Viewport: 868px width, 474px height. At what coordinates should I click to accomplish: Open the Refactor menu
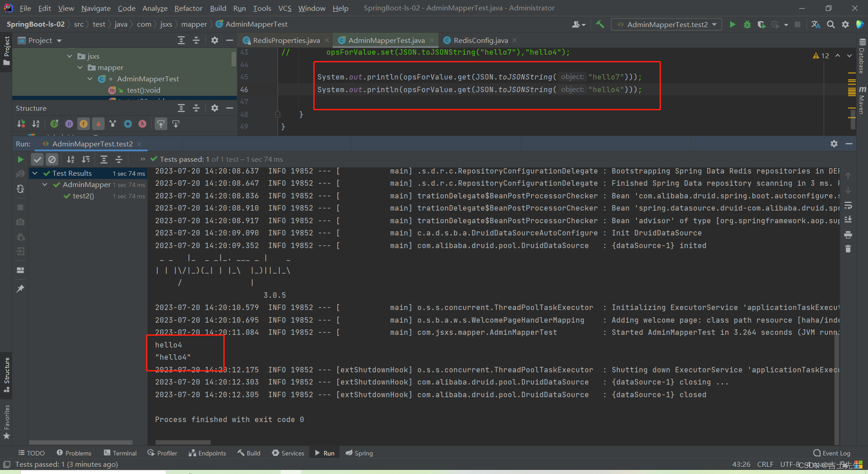coord(188,8)
